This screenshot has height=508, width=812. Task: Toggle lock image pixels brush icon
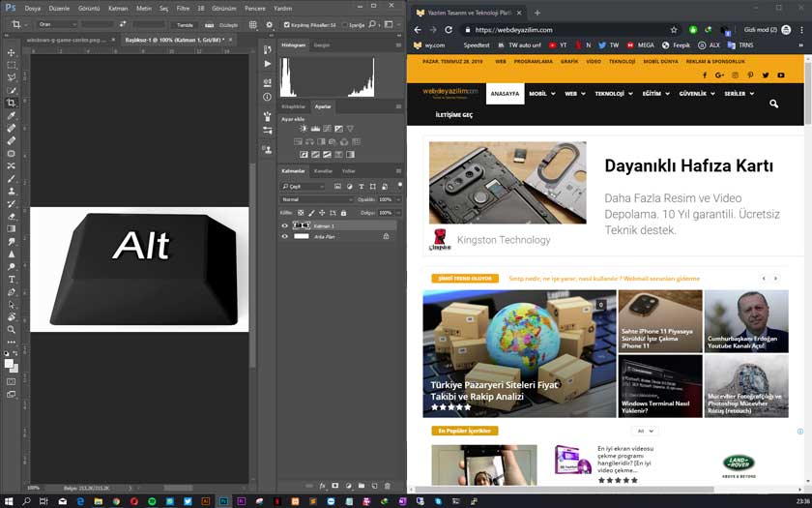click(311, 213)
